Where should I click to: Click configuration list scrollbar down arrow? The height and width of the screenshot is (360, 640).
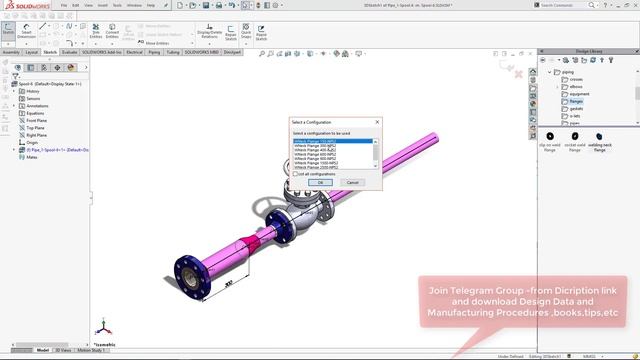coord(376,166)
